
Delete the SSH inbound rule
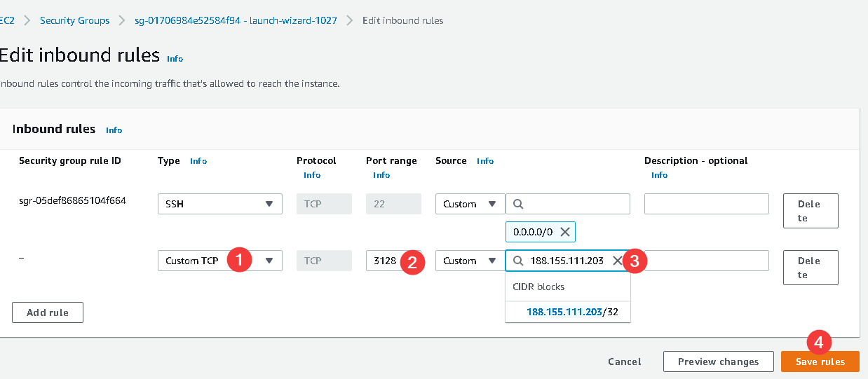point(810,211)
